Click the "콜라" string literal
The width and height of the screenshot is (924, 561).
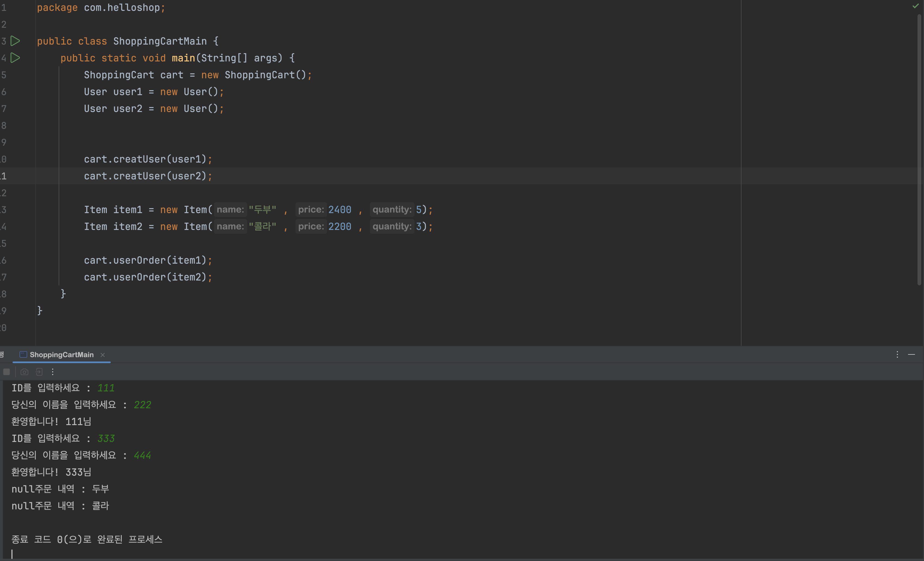[262, 227]
